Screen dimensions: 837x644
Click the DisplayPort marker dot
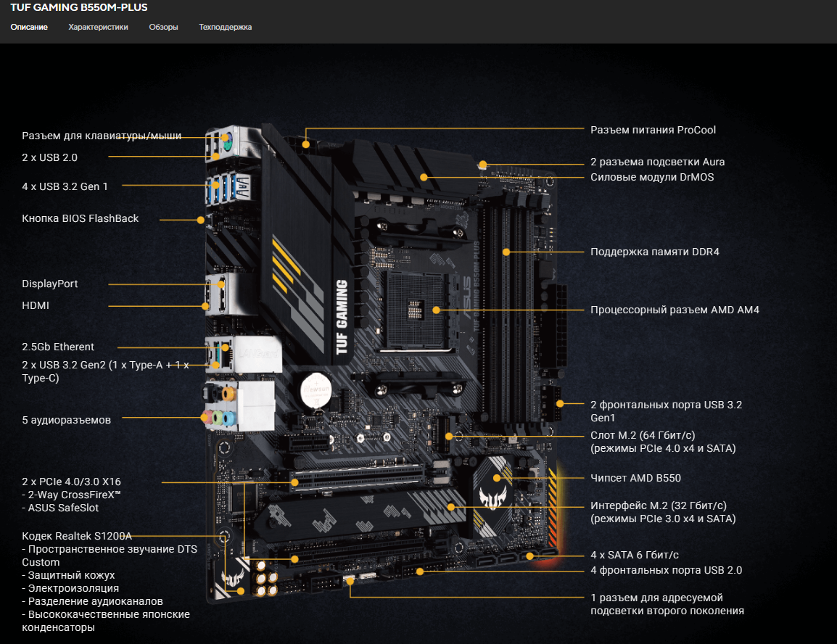point(221,284)
